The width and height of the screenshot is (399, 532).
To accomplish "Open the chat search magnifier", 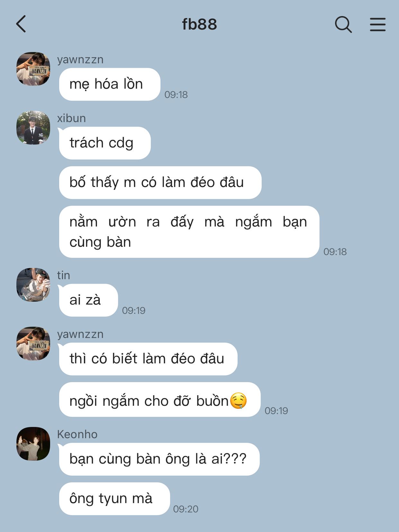I will point(343,24).
